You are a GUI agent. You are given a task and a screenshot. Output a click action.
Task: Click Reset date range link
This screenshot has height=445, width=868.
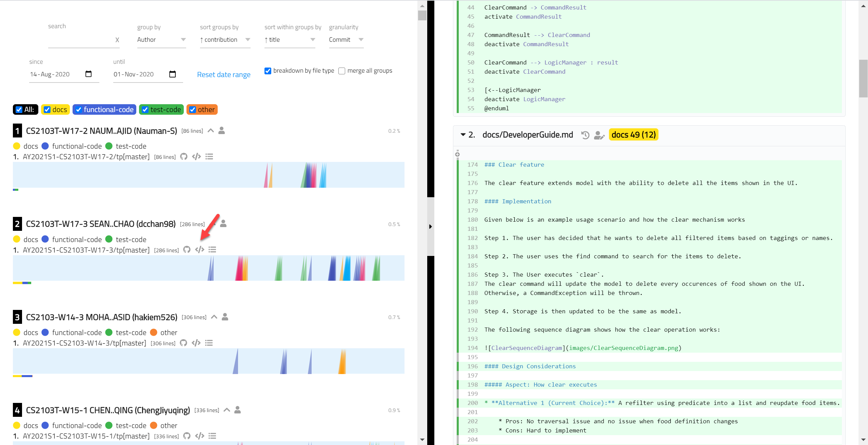point(224,75)
